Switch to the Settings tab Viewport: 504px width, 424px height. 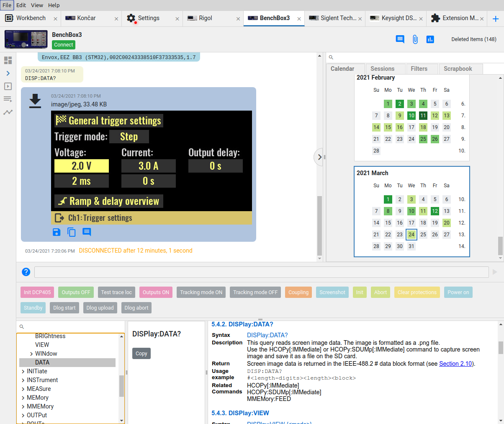tap(149, 18)
